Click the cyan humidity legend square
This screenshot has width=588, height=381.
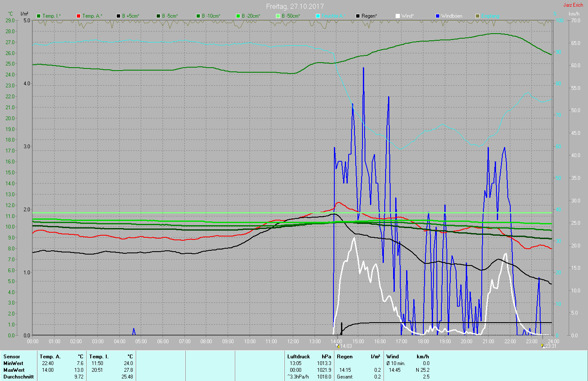tap(318, 16)
